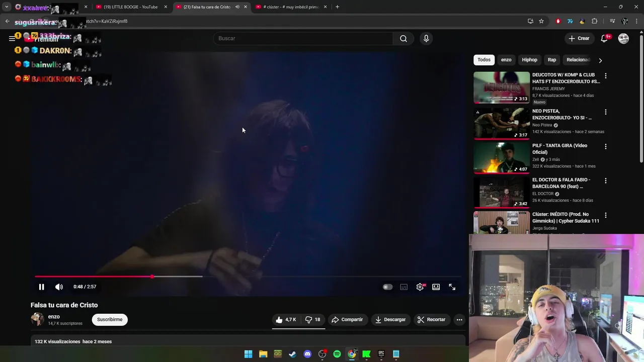The image size is (644, 362).
Task: Click install app icon in address bar
Action: tap(530, 21)
